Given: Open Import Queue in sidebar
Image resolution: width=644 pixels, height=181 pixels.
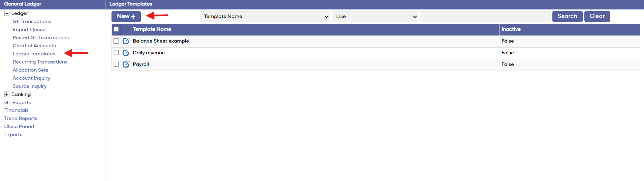Looking at the screenshot, I should pyautogui.click(x=29, y=29).
